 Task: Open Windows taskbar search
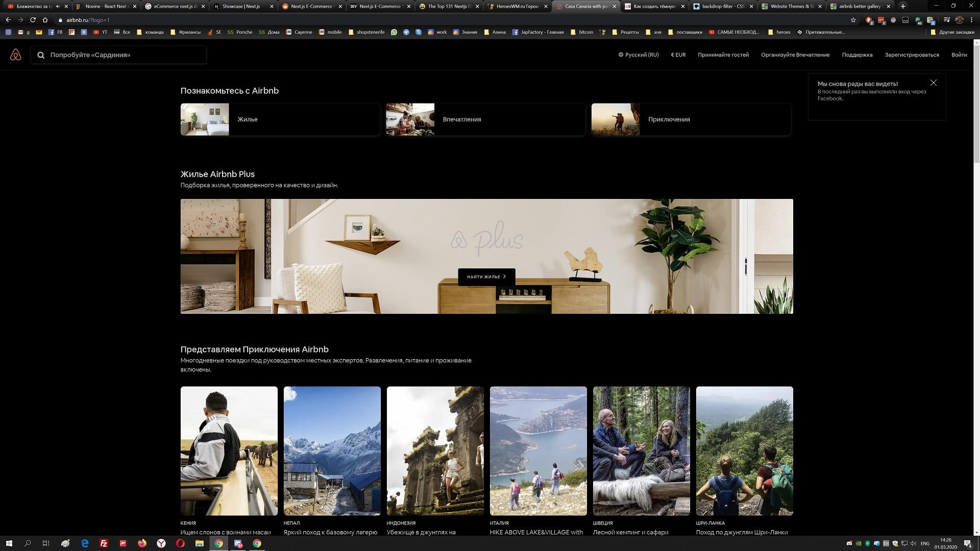28,543
